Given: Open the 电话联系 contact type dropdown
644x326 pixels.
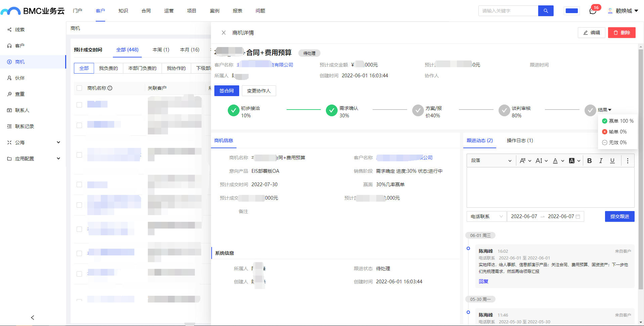Looking at the screenshot, I should coord(486,216).
